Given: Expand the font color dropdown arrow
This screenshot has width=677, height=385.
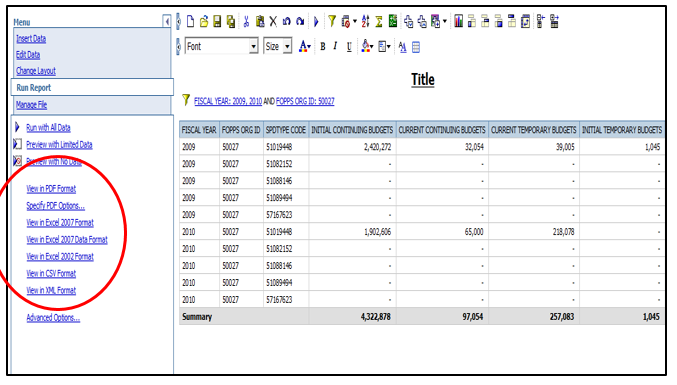Looking at the screenshot, I should 309,47.
